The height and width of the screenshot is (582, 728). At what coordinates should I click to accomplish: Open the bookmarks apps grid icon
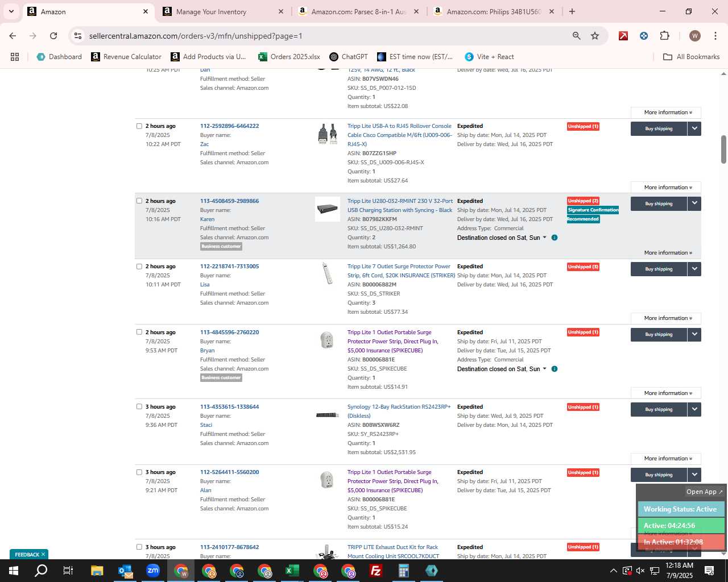pyautogui.click(x=15, y=57)
